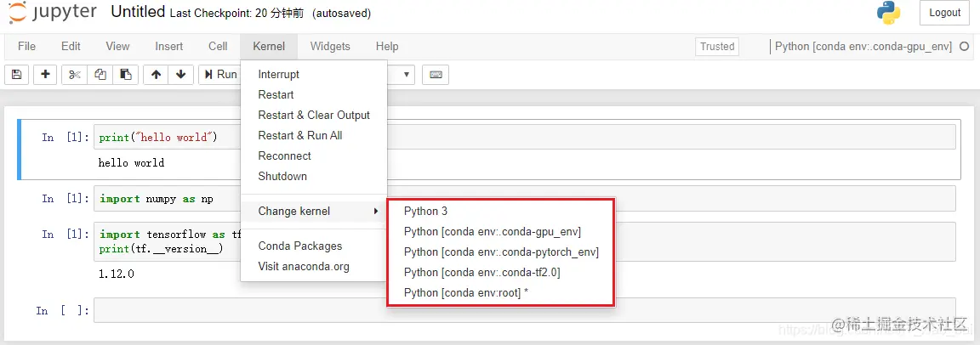The image size is (980, 345).
Task: Open the Cell menu
Action: coord(218,46)
